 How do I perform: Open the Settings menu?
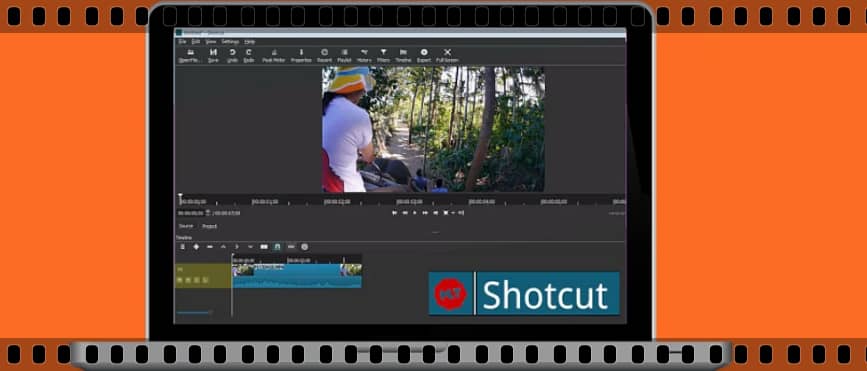coord(230,41)
